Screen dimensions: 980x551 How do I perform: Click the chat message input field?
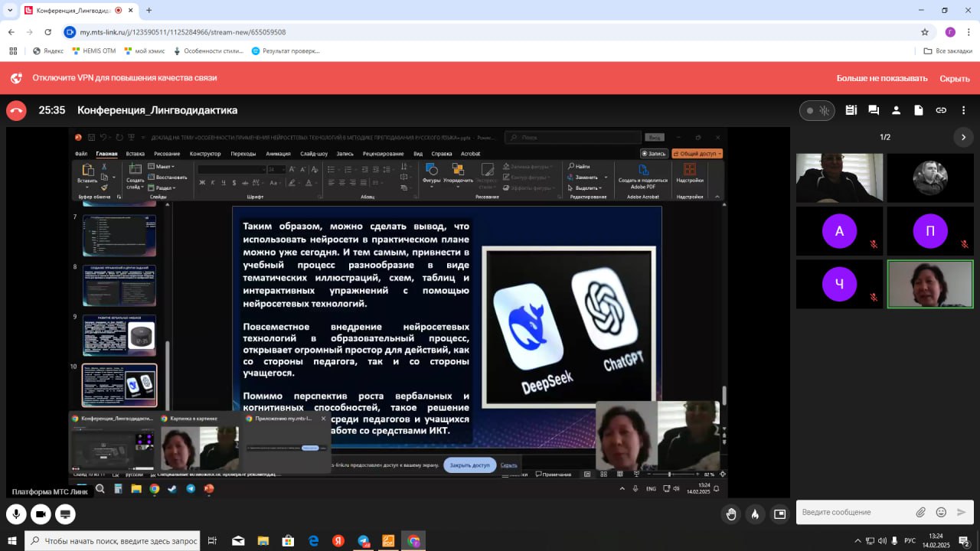[x=854, y=512]
